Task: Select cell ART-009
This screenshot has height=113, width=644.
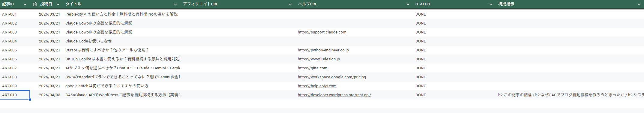Action: tap(15, 86)
